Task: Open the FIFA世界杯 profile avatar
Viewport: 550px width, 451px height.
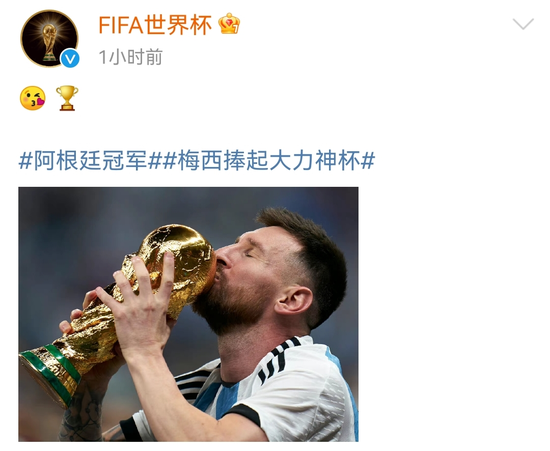Action: pos(49,38)
